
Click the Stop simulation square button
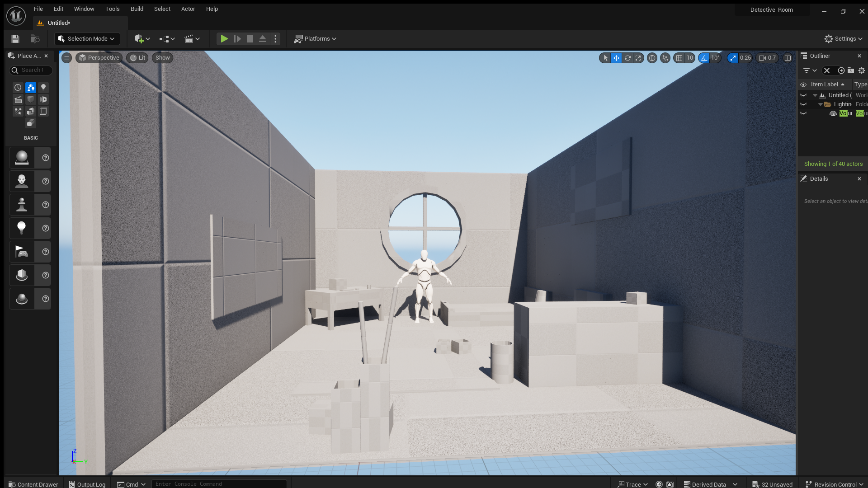click(x=250, y=39)
